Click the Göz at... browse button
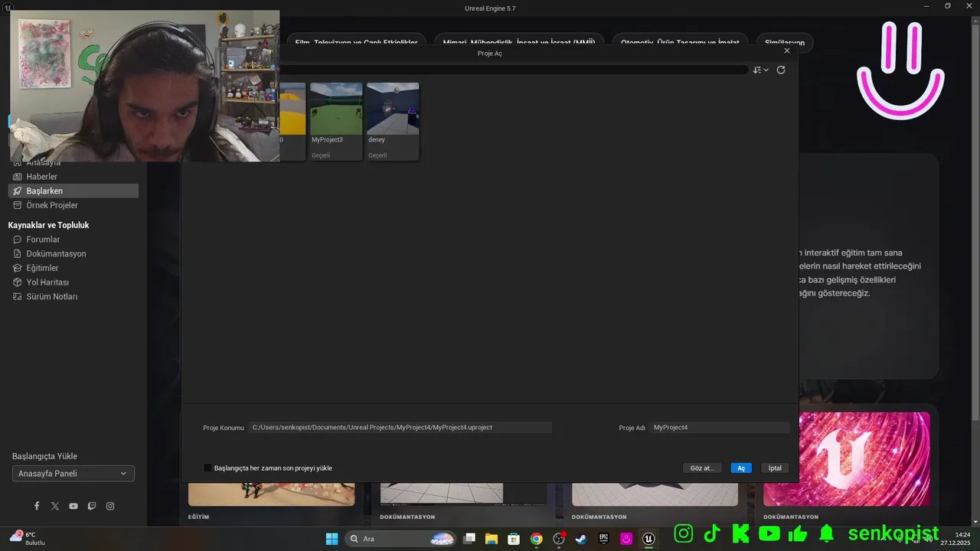The image size is (980, 551). [x=701, y=468]
